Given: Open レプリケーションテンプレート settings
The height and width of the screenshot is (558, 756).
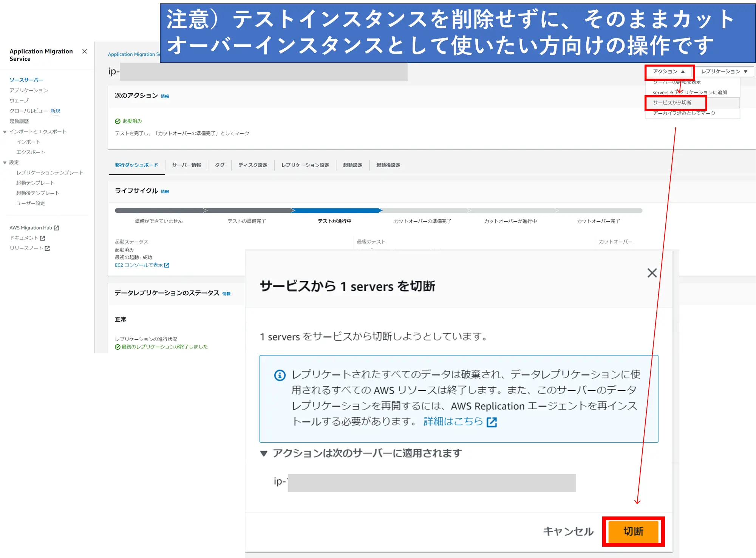Looking at the screenshot, I should [50, 173].
